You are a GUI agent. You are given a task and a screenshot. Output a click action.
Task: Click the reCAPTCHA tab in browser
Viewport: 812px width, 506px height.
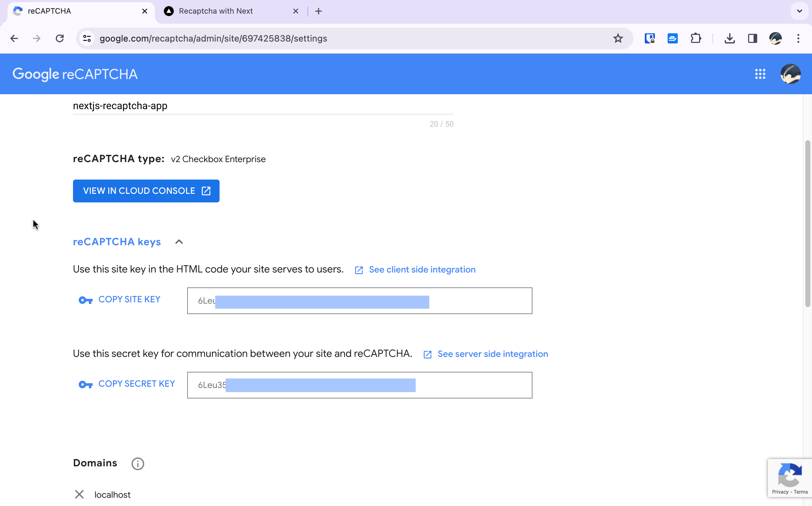tap(79, 10)
